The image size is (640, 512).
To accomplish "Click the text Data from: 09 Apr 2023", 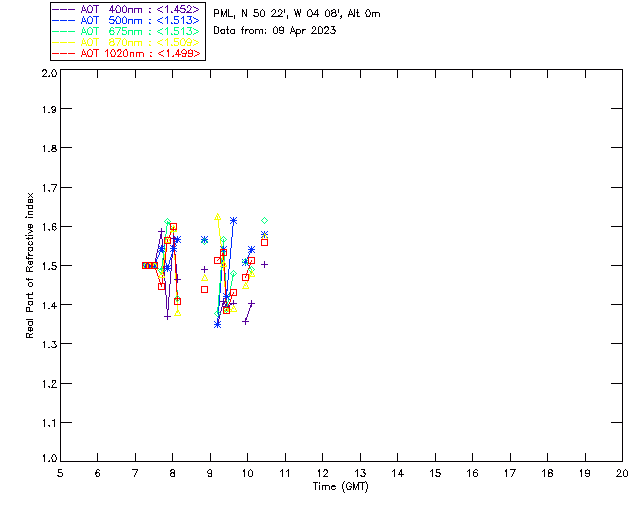I will coord(275,31).
